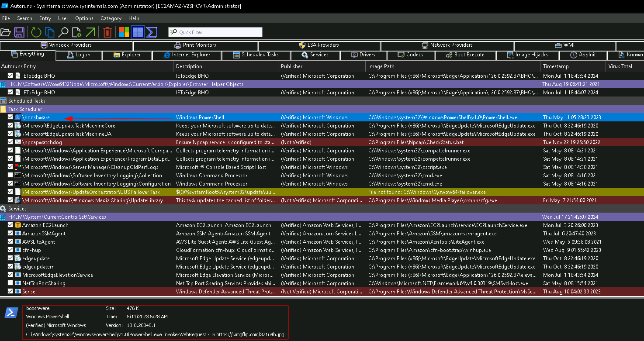644x341 pixels.
Task: Click the Task Scheduler folder icon
Action: [x=3, y=109]
